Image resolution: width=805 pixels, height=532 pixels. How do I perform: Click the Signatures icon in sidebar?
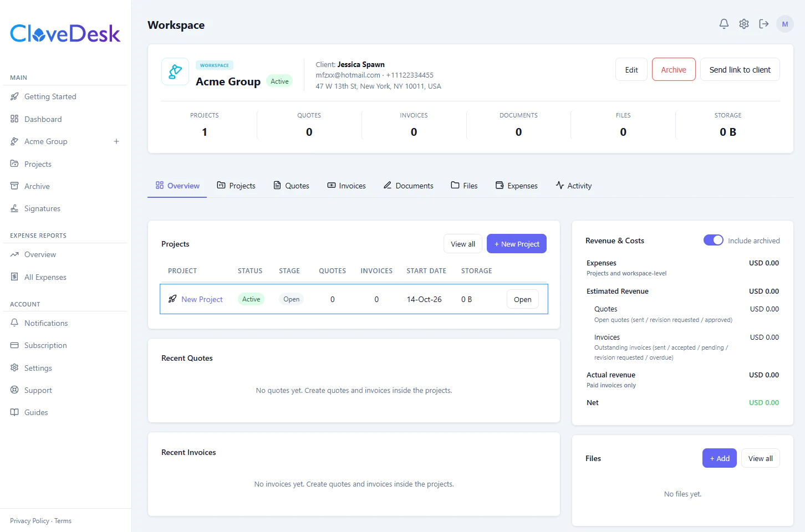14,208
